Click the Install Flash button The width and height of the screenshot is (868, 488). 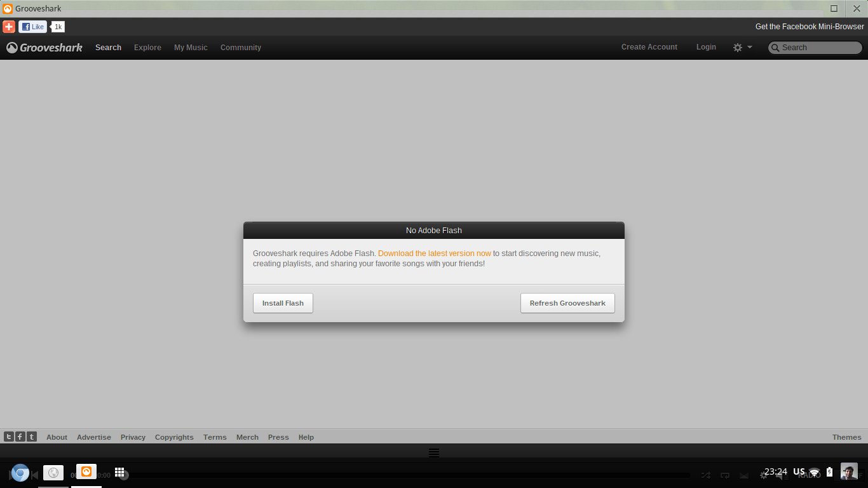point(283,303)
